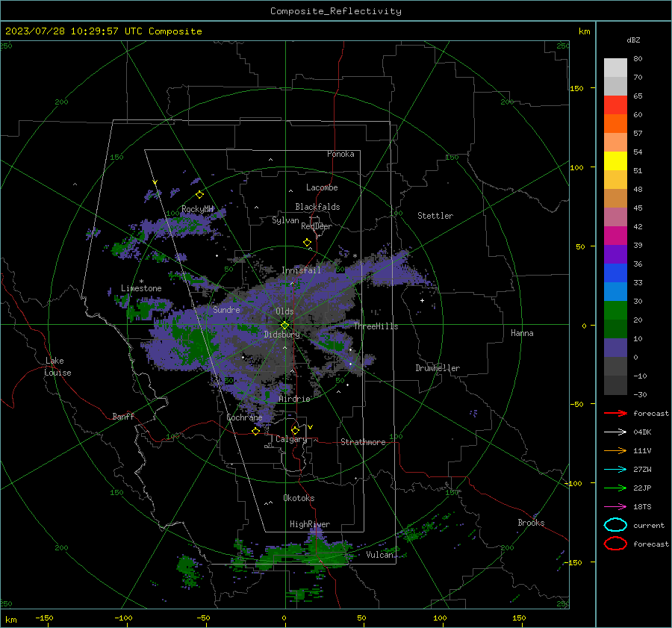Click the Sylvan town label
The height and width of the screenshot is (628, 672).
point(285,220)
